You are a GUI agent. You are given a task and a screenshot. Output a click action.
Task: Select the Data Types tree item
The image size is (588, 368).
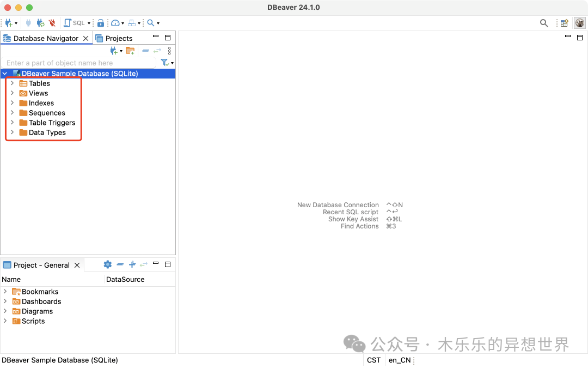[x=47, y=132]
